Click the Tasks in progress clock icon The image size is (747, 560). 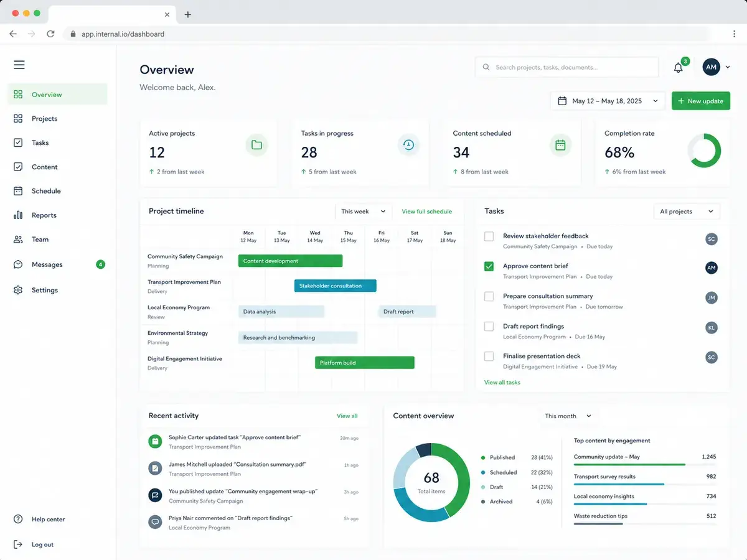(408, 145)
